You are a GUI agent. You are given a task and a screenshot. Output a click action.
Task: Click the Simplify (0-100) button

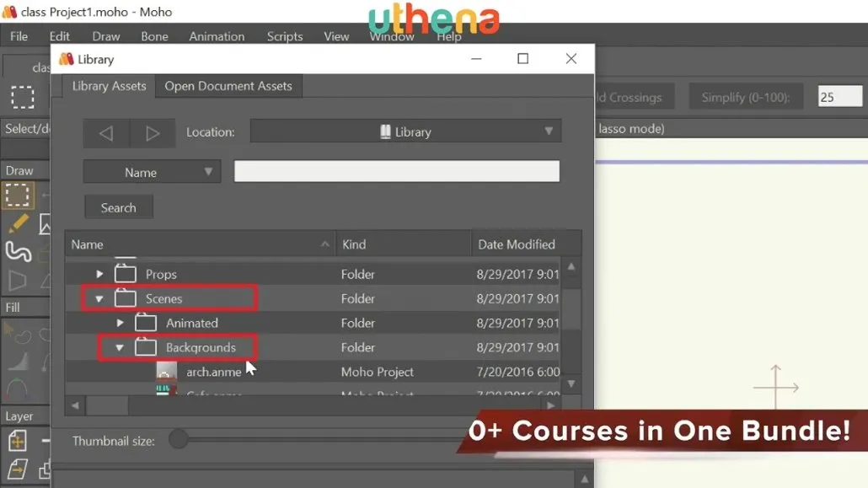746,97
